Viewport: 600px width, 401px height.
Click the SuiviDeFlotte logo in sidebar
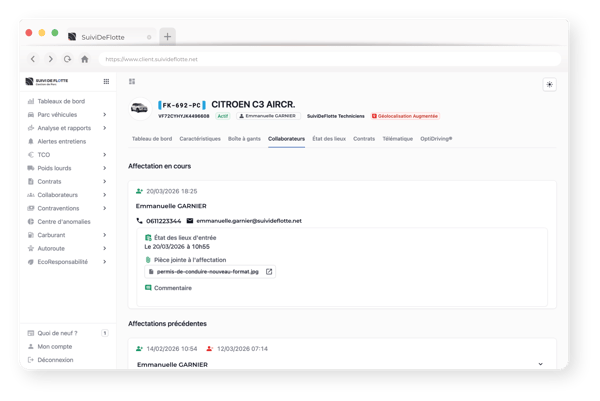pyautogui.click(x=46, y=81)
